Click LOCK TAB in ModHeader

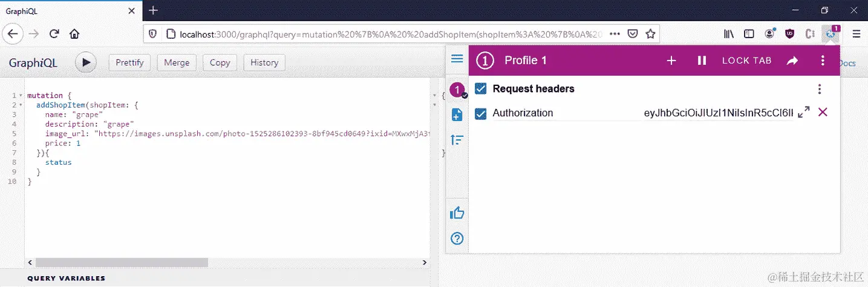tap(747, 61)
